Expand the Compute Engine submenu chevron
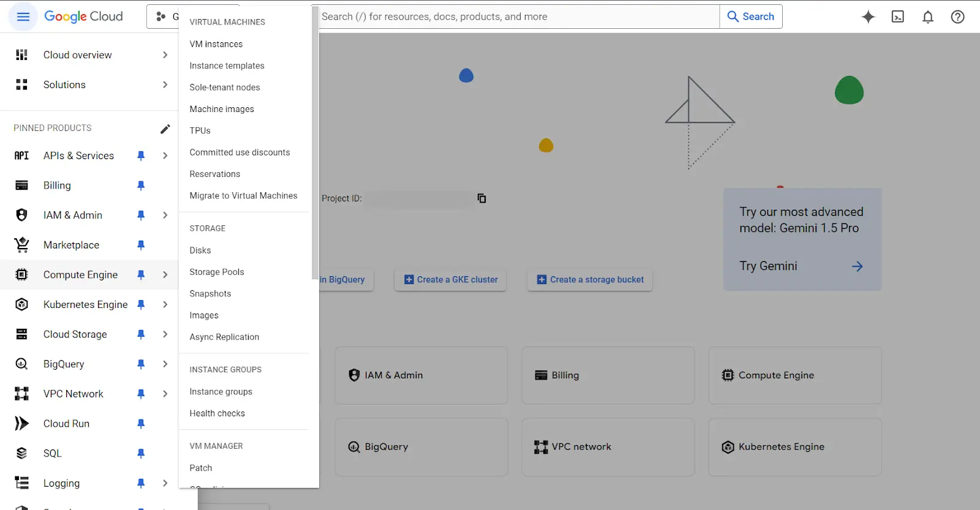 point(165,275)
